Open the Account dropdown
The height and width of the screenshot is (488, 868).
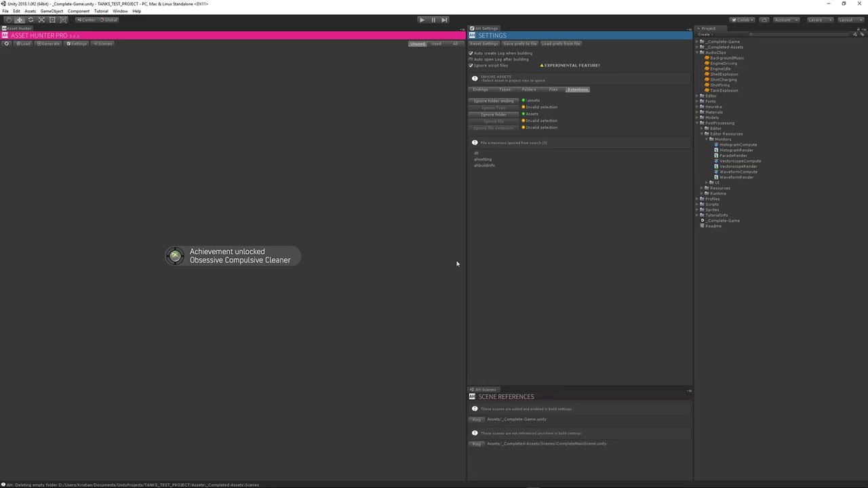tap(787, 20)
